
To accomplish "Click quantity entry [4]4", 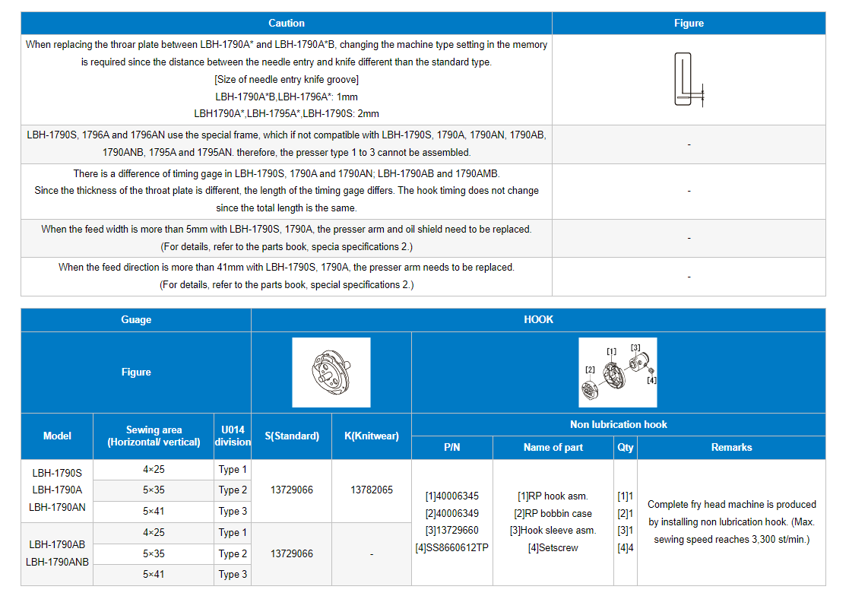I will coord(625,548).
